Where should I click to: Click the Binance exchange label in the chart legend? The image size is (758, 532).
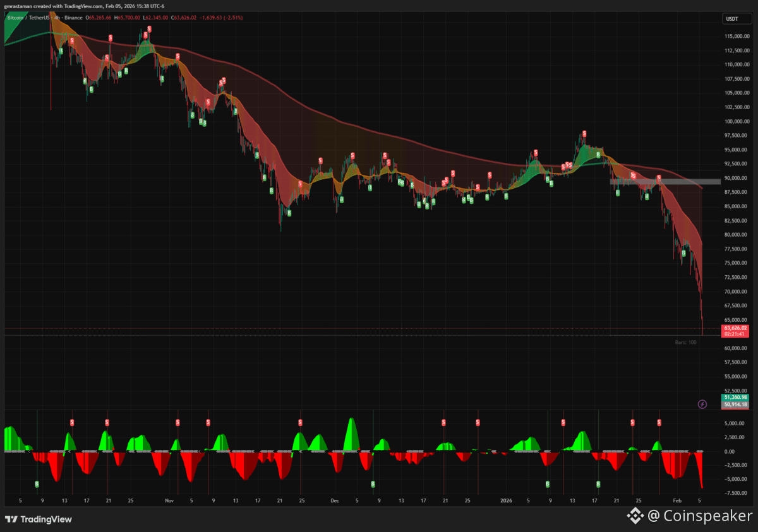coord(74,18)
